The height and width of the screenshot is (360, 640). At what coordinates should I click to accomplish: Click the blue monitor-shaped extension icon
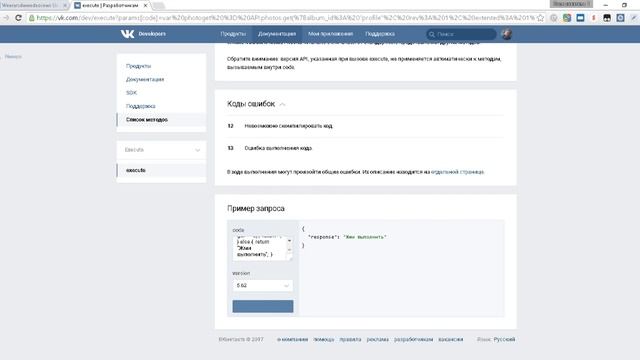tap(580, 18)
